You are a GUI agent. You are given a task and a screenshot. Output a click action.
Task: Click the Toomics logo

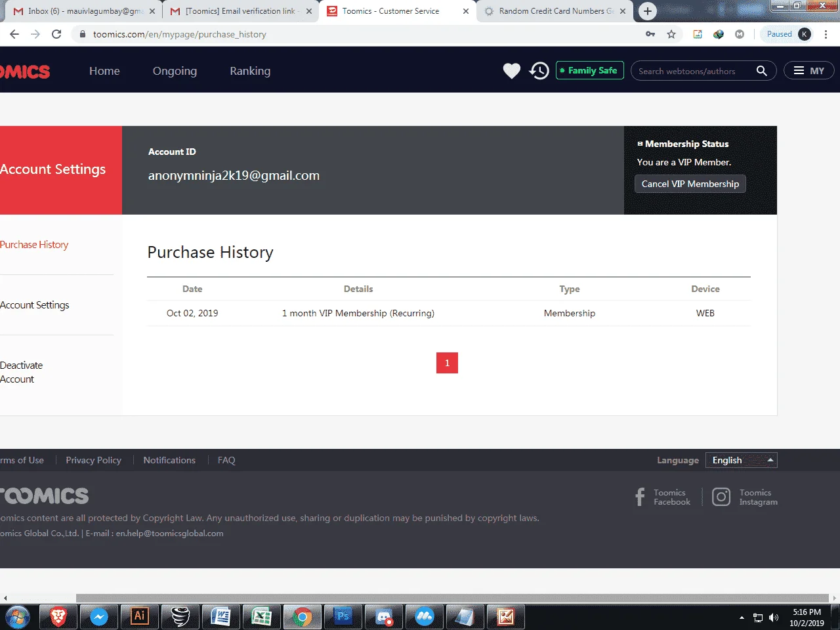25,72
